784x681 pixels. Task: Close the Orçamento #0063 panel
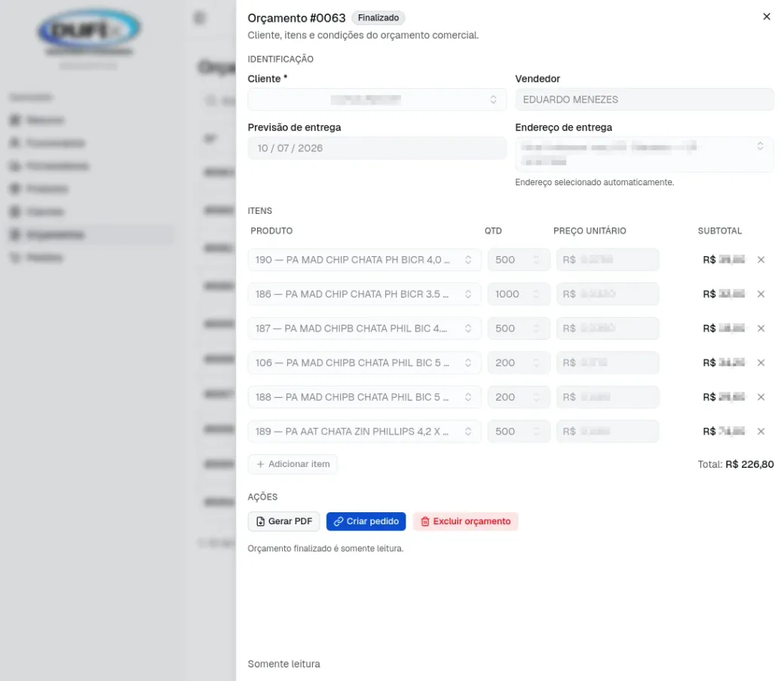766,17
